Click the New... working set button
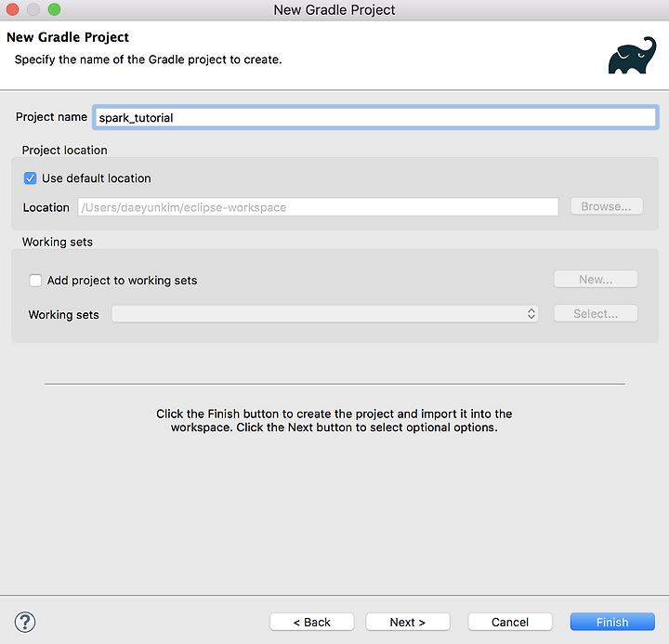 point(596,280)
